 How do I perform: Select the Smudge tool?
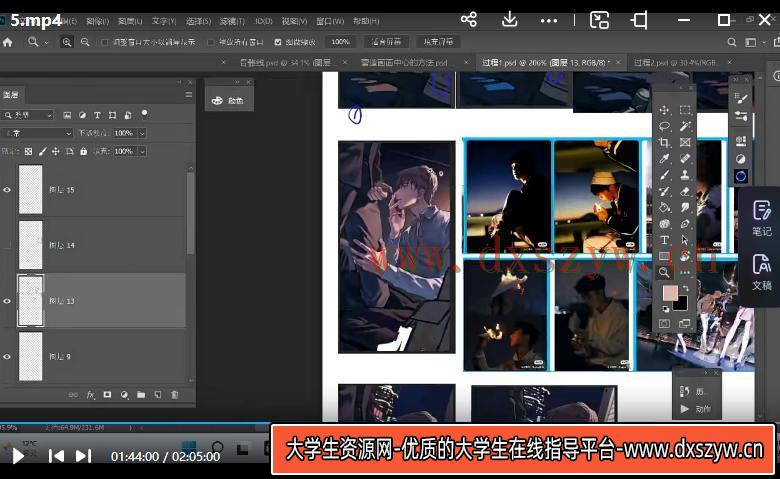[x=685, y=207]
